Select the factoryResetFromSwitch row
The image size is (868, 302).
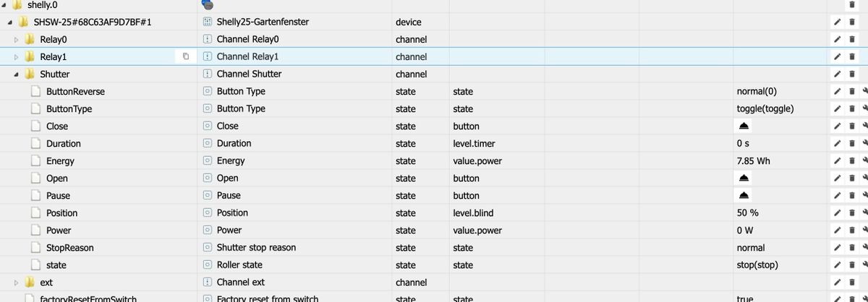(88, 298)
